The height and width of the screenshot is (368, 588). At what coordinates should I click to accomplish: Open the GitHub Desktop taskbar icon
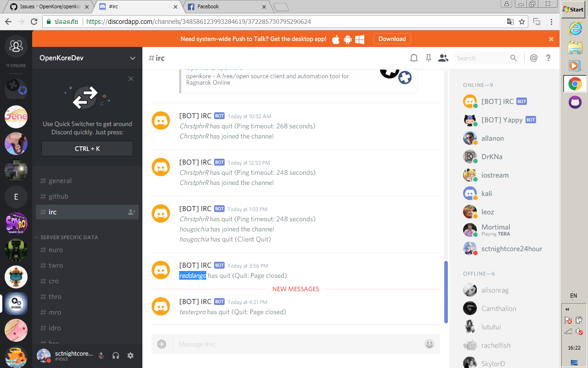(x=575, y=102)
